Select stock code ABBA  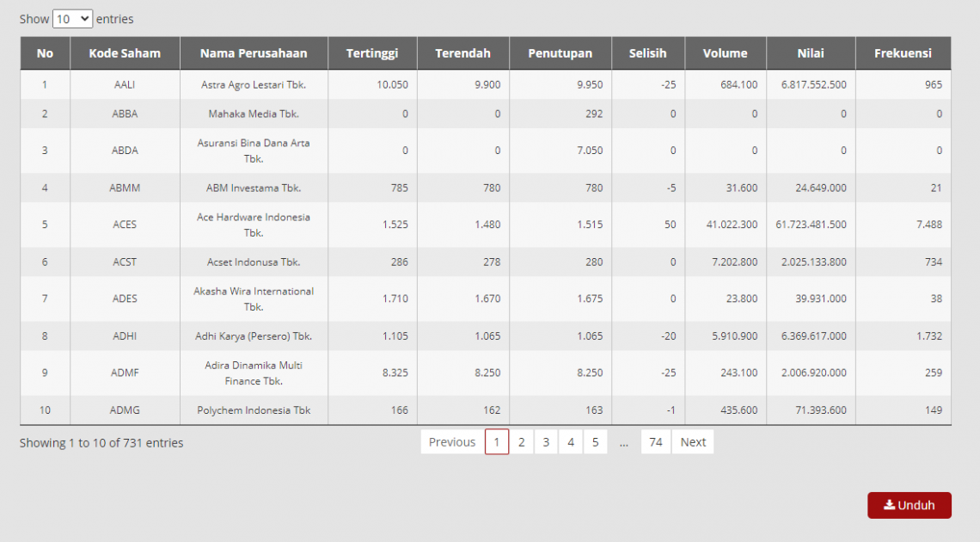125,114
